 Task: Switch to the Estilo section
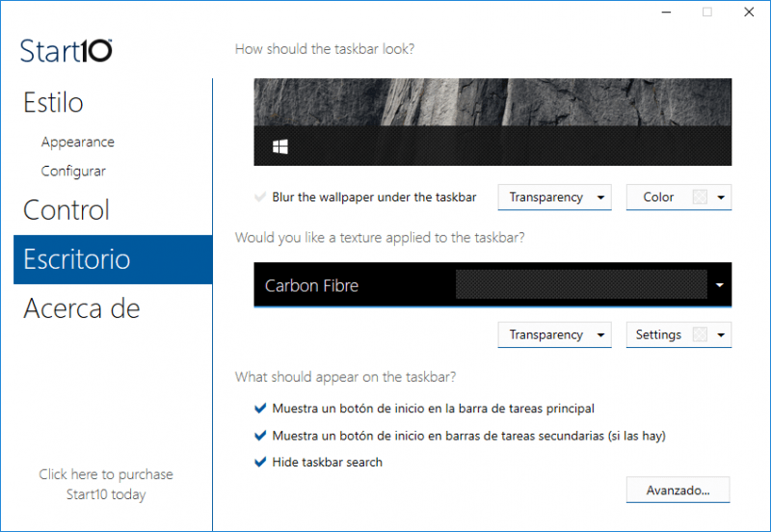[x=54, y=103]
